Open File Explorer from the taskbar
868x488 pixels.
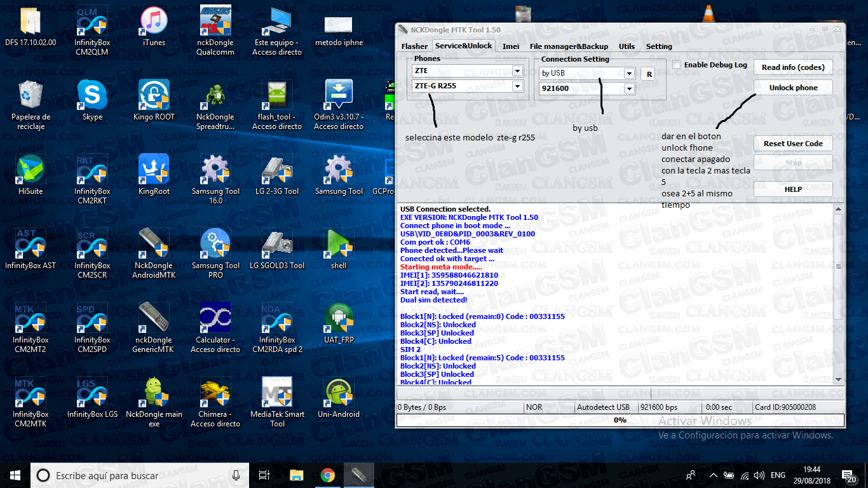pos(297,475)
